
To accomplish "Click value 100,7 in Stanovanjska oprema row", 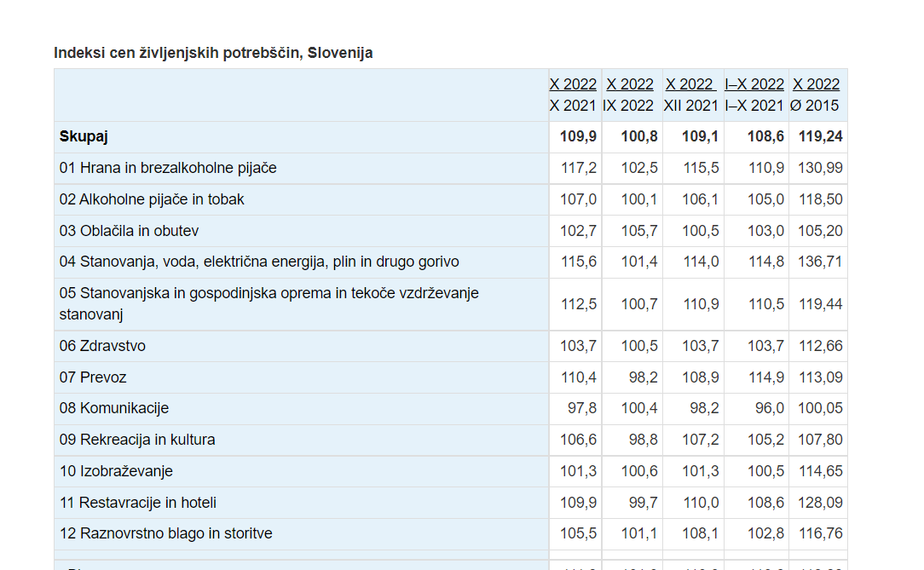I will pos(639,304).
